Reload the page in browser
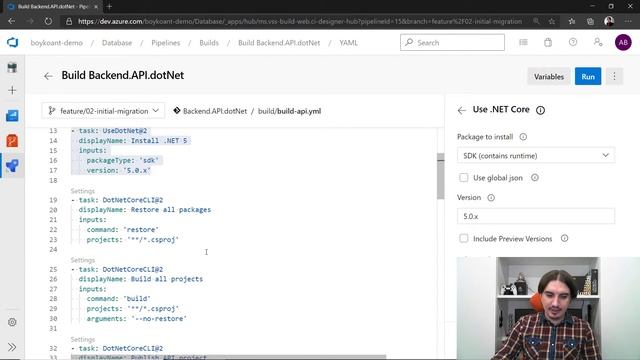 click(48, 21)
